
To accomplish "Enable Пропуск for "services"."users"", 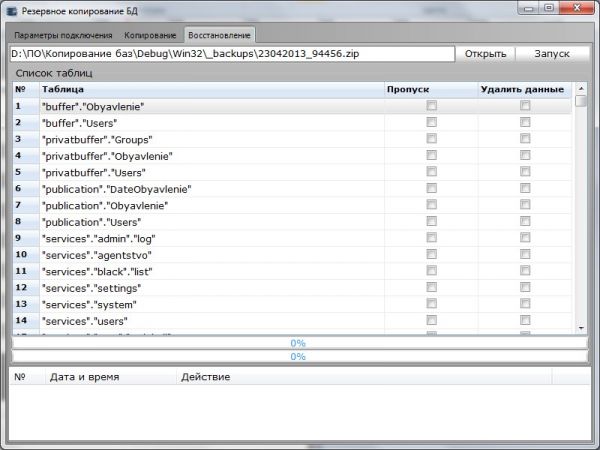I will (x=431, y=320).
